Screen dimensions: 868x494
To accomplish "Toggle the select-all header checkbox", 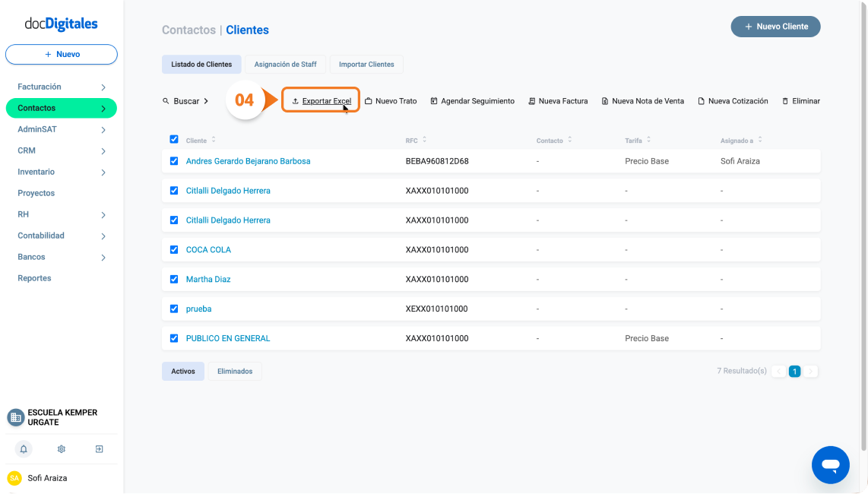I will pyautogui.click(x=174, y=139).
